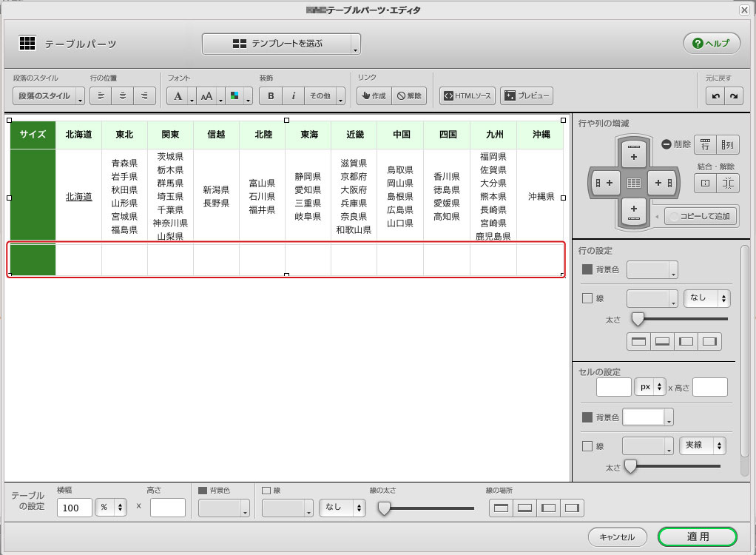Open cell line style 実線 dropdown
The width and height of the screenshot is (756, 555).
703,445
